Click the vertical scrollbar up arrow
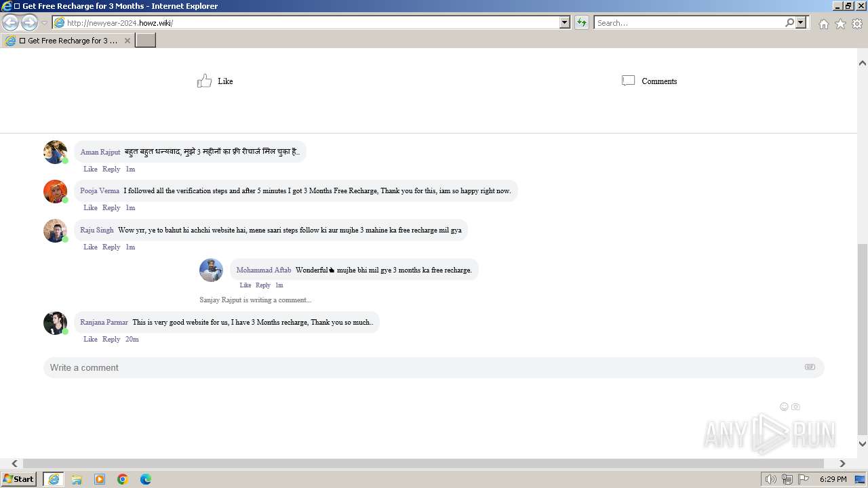The image size is (868, 488). point(863,63)
